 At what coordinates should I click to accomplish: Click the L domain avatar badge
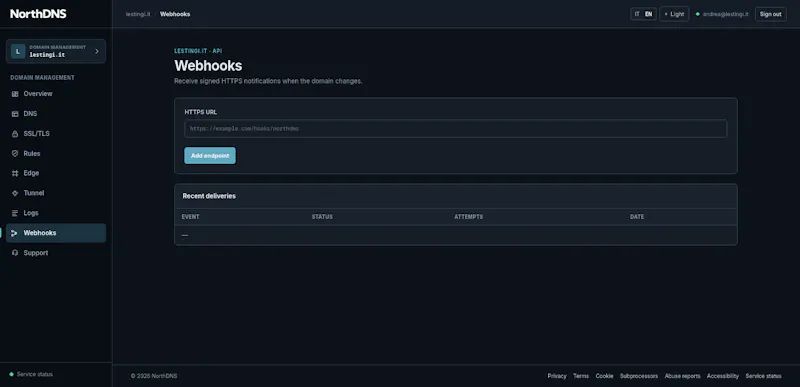coord(18,51)
